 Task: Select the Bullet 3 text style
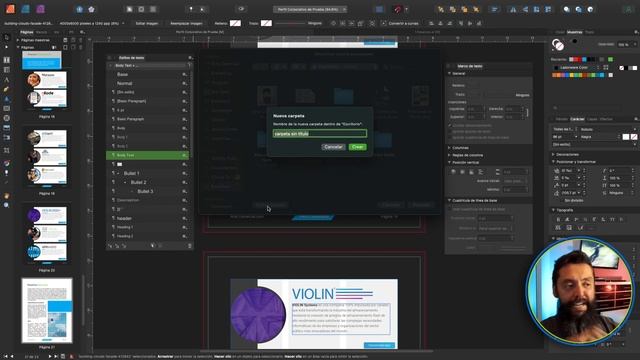[x=148, y=191]
